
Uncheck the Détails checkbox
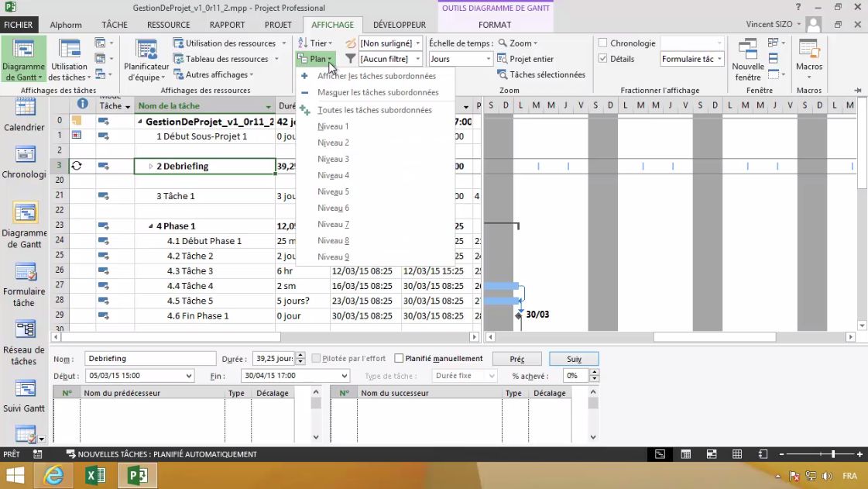pos(602,58)
